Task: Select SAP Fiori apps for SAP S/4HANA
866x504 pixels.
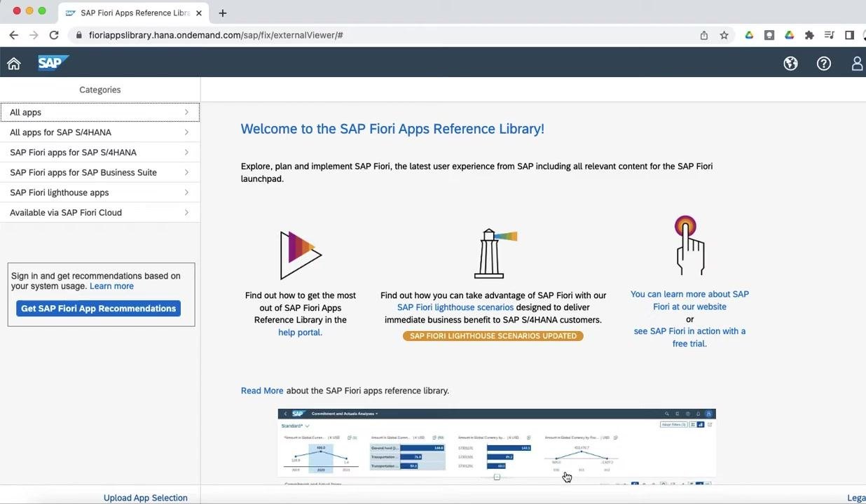Action: point(100,153)
